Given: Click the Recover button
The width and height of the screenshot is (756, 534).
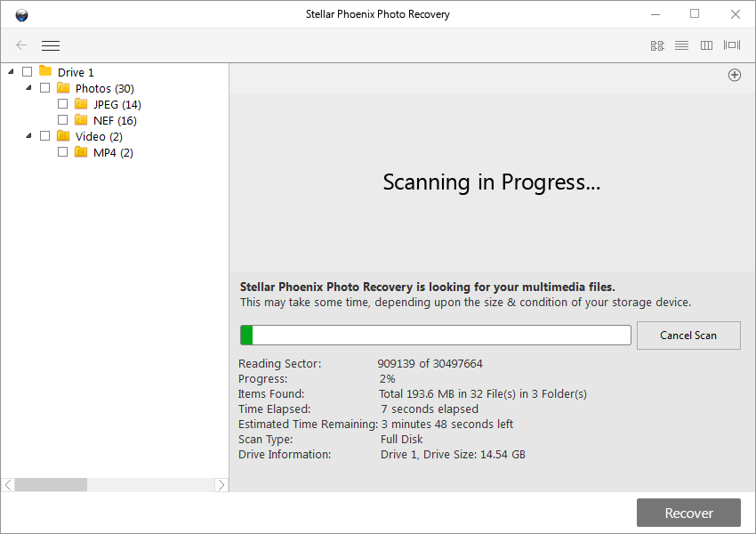Looking at the screenshot, I should [688, 513].
